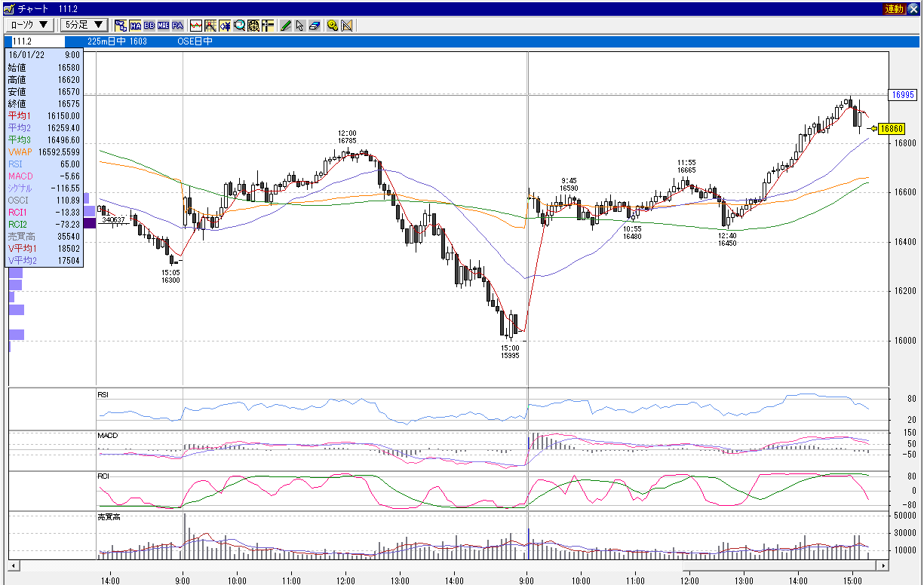Click the 16/01/22 9:00 date row

(x=44, y=55)
